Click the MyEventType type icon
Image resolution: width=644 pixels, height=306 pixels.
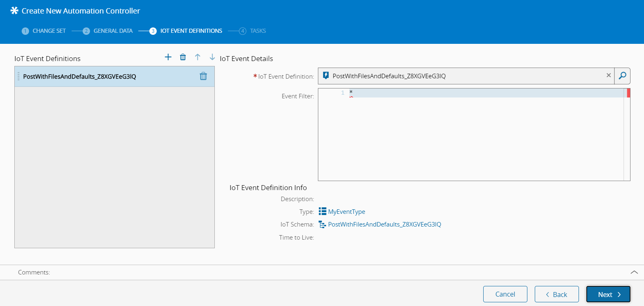point(322,211)
